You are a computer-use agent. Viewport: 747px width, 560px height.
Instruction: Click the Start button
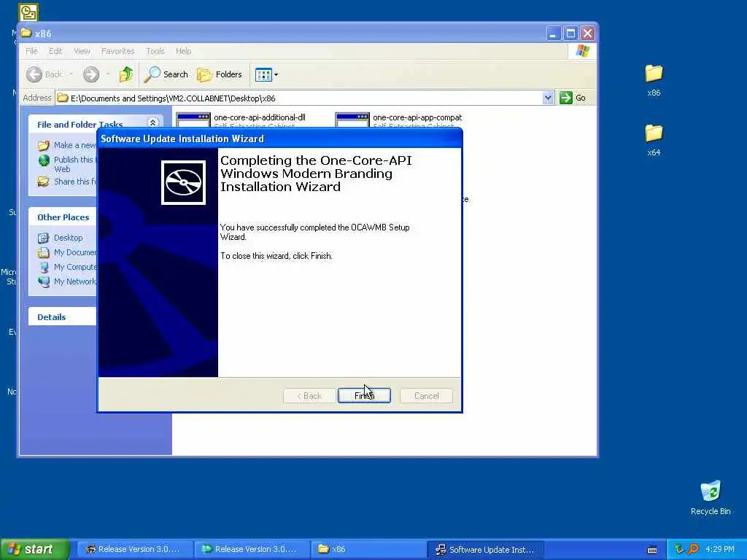tap(34, 550)
